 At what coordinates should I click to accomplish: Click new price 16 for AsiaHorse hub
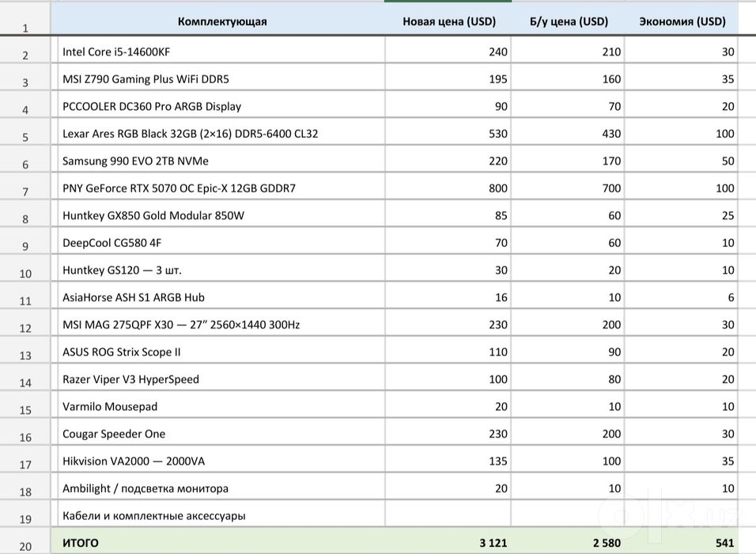[x=448, y=297]
